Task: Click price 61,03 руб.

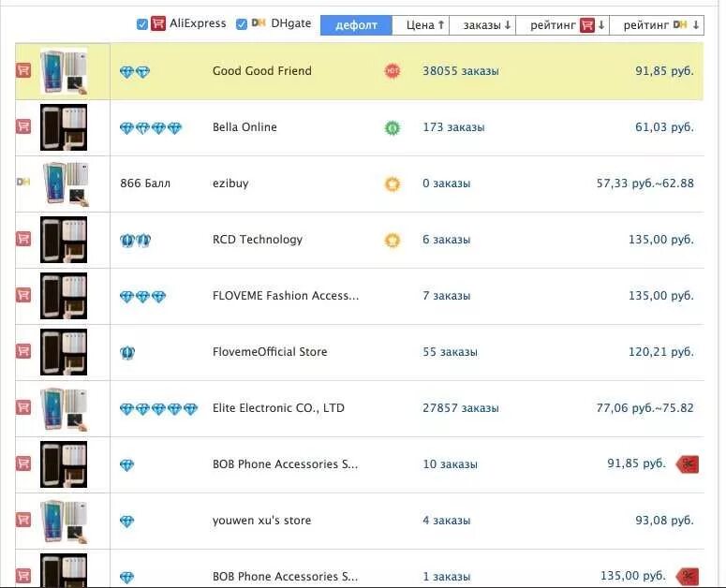Action: 664,126
